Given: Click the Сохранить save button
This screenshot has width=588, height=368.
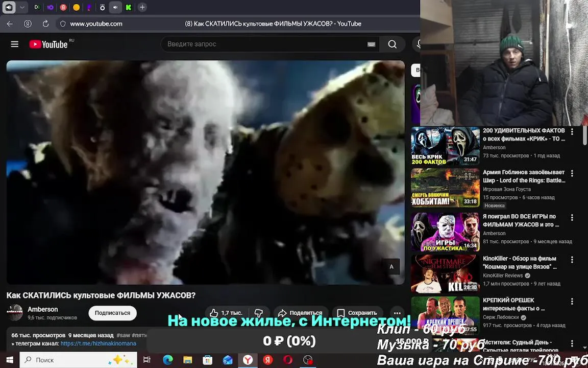Looking at the screenshot, I should tap(357, 313).
